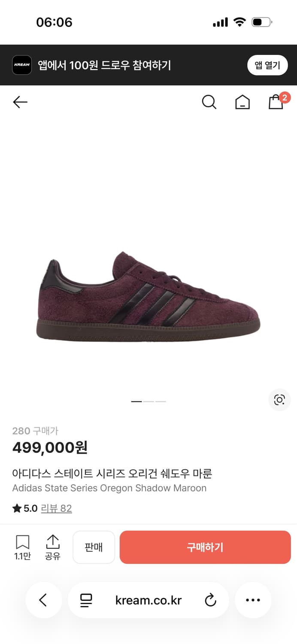Open the image search camera icon
Viewport: 297px width, 644px height.
pos(279,400)
